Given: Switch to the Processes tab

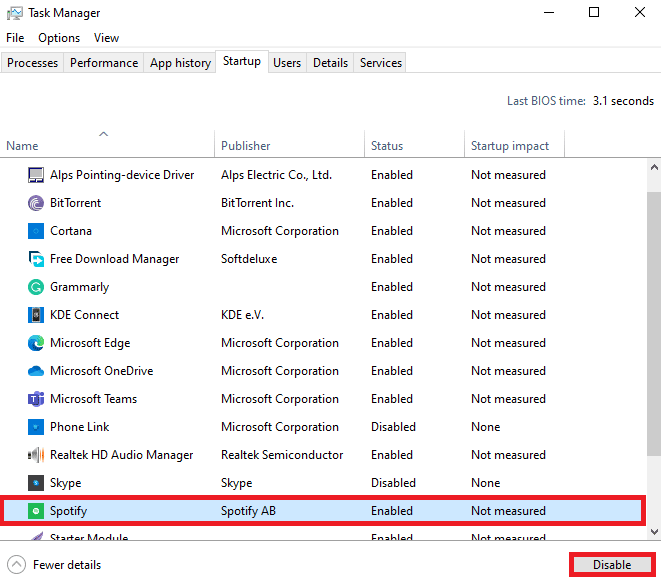Looking at the screenshot, I should (32, 63).
